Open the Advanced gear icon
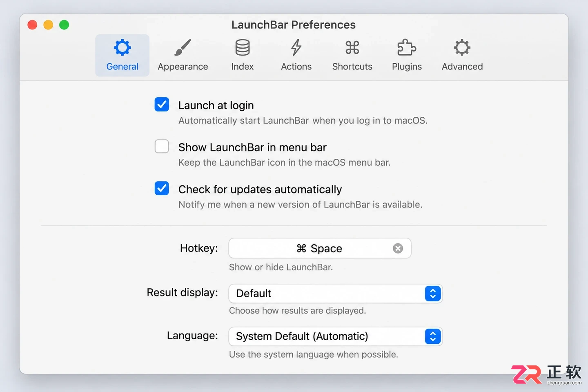Screen dimensions: 588x392 point(462,48)
